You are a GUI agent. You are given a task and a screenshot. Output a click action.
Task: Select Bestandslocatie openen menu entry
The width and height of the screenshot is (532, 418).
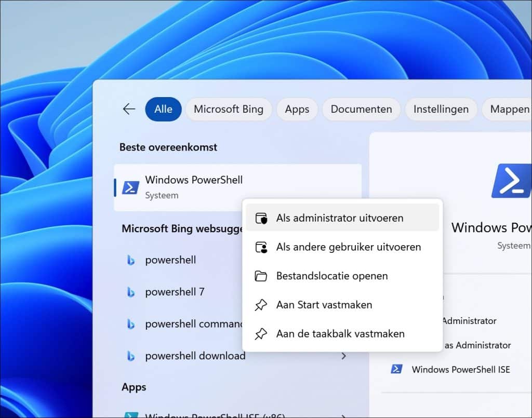click(x=342, y=276)
